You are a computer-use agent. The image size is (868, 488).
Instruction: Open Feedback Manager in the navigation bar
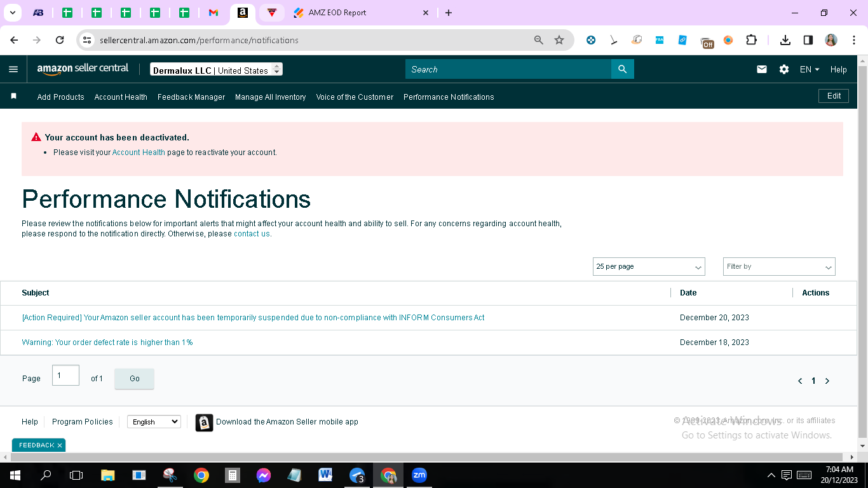click(191, 97)
